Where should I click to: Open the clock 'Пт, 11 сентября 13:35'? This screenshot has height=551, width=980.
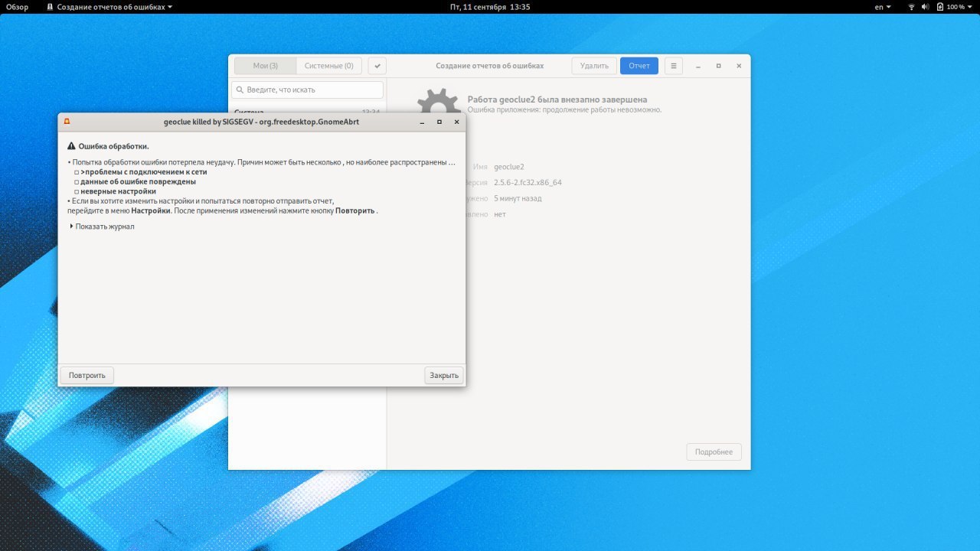coord(490,7)
